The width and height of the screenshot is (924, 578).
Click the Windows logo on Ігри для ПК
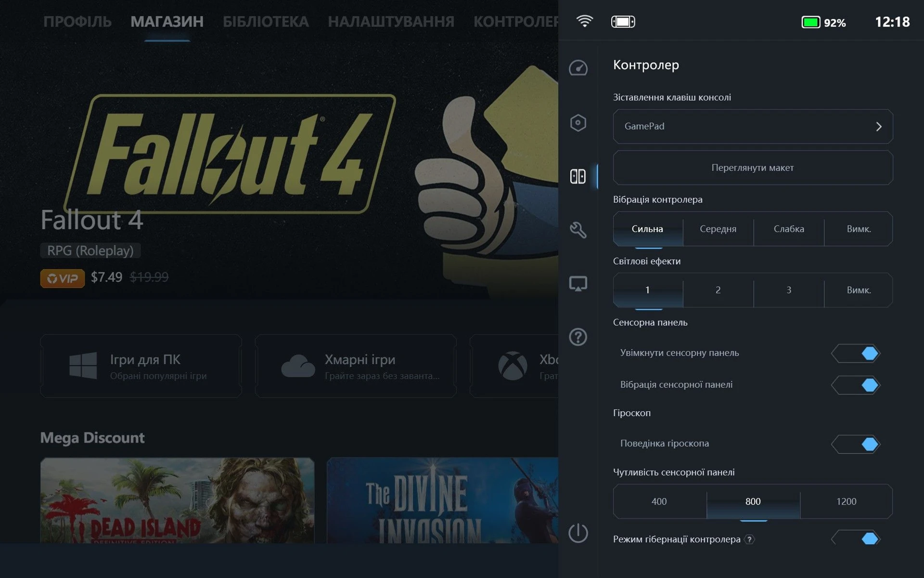click(x=83, y=366)
